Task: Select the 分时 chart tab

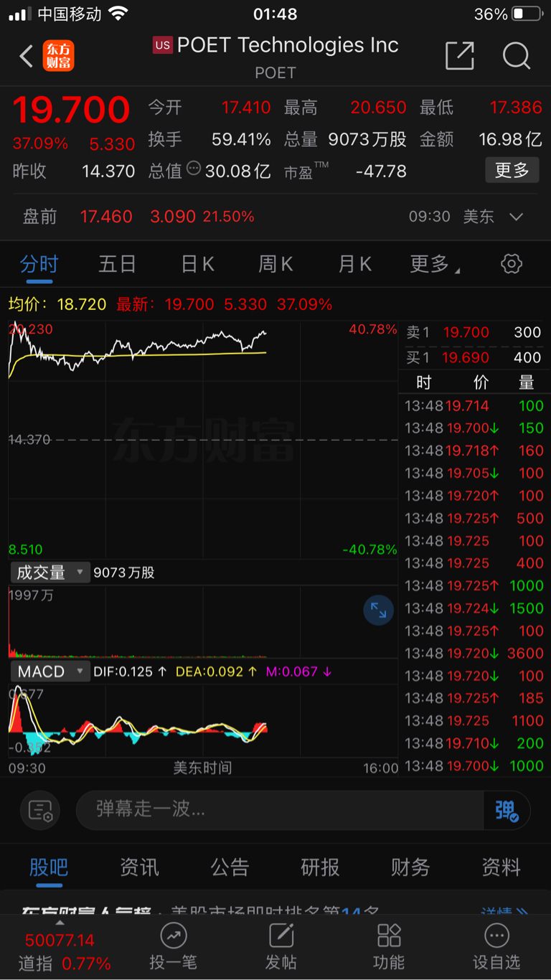Action: tap(39, 264)
